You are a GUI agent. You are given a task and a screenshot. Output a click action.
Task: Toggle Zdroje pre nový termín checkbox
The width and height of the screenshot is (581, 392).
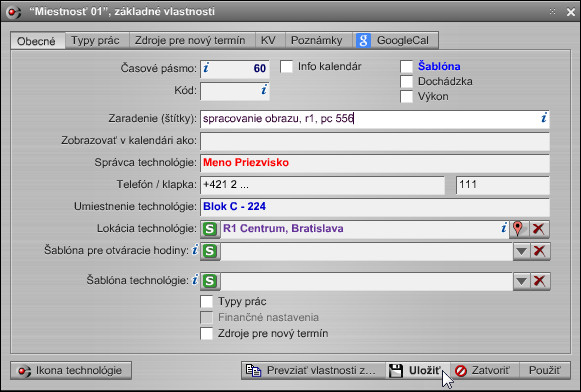pos(206,333)
